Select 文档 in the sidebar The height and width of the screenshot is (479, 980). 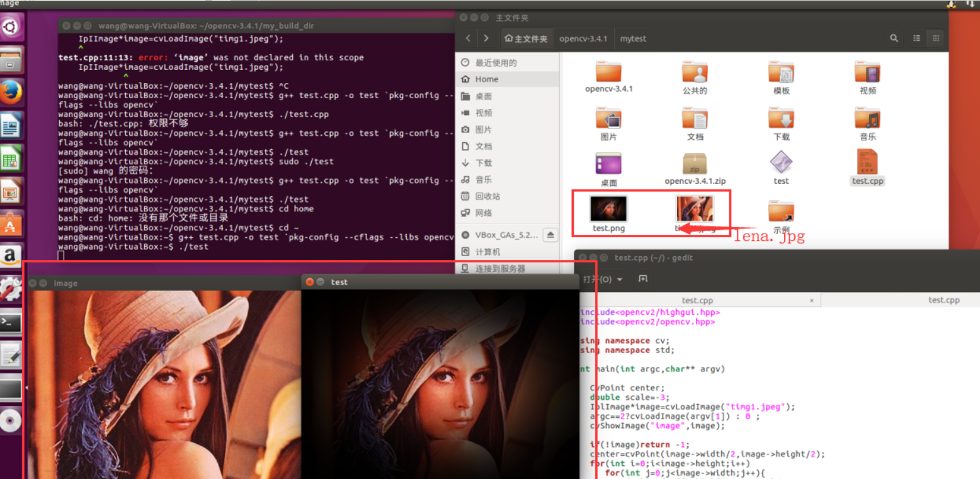(507, 146)
